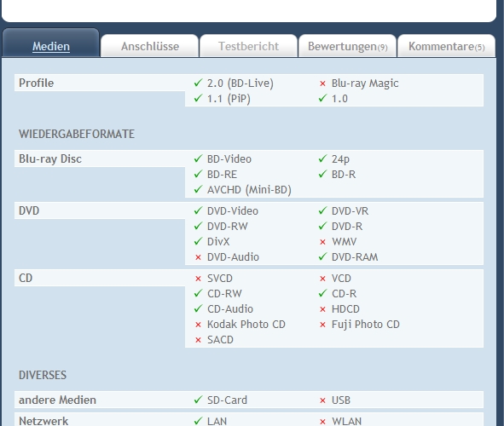The image size is (504, 426).
Task: Switch to the Anschlüsse tab
Action: 150,46
